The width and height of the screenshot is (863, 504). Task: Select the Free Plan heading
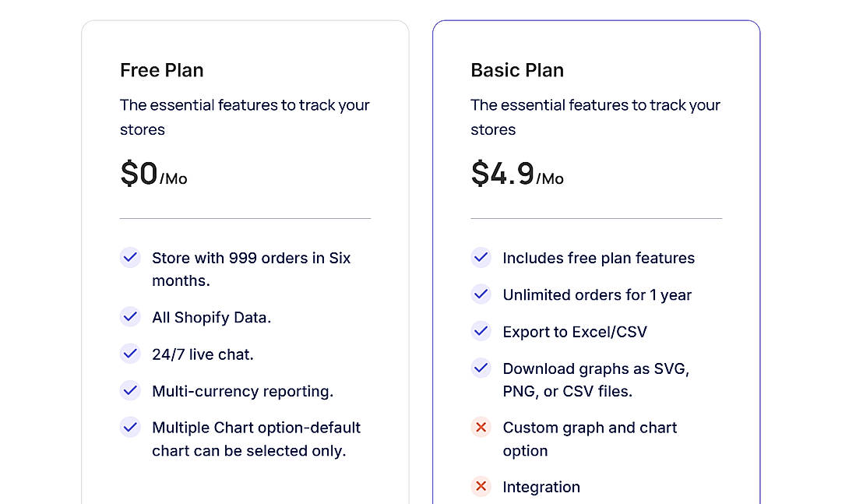point(162,70)
